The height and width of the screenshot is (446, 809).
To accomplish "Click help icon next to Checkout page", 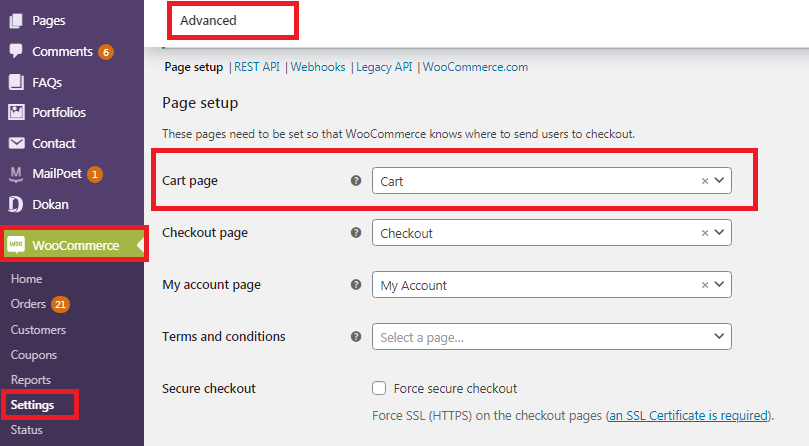I will click(356, 232).
